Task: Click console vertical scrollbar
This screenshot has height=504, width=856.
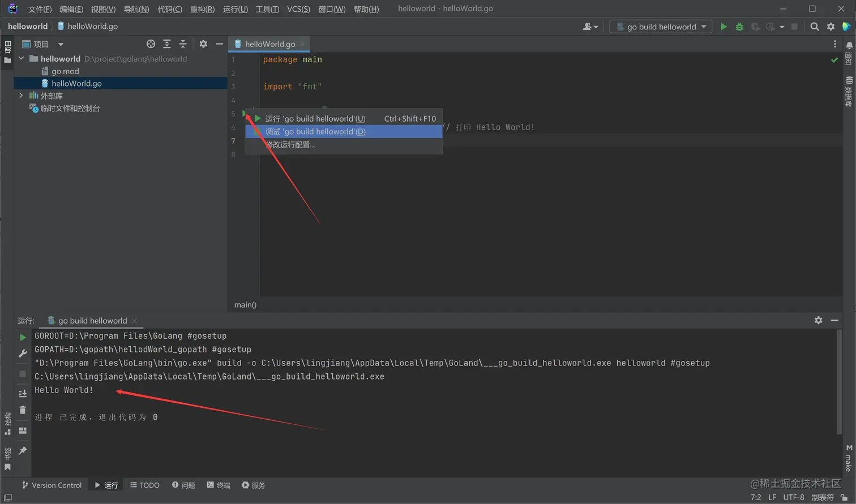Action: tap(840, 382)
